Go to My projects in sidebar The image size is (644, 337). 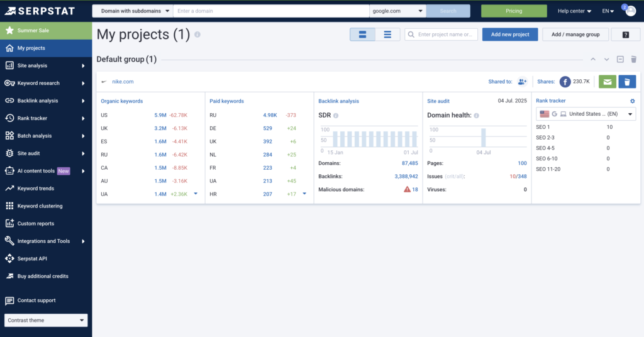coord(46,48)
